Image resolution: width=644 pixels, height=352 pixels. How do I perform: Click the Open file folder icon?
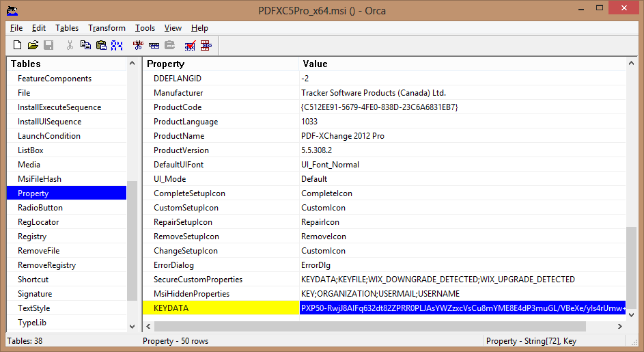tap(33, 45)
